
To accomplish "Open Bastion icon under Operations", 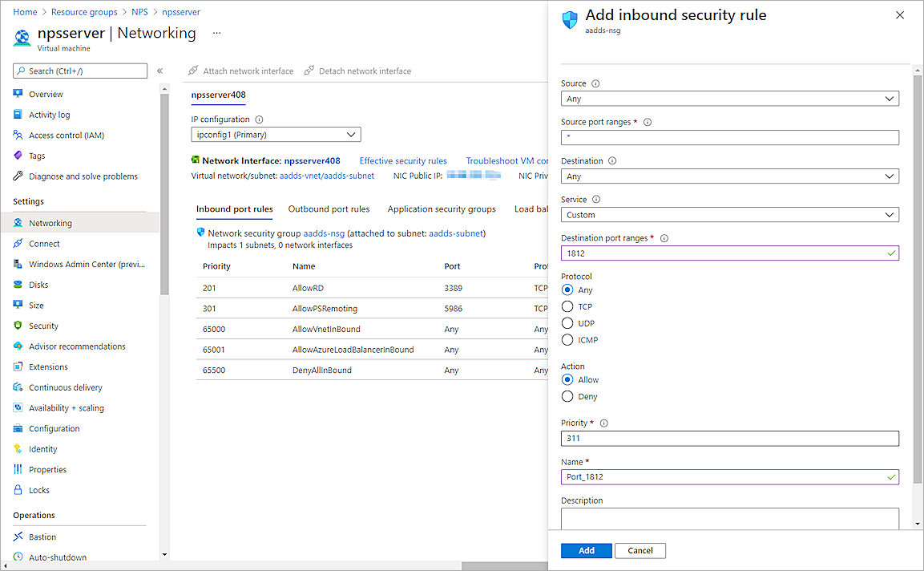I will pyautogui.click(x=18, y=537).
